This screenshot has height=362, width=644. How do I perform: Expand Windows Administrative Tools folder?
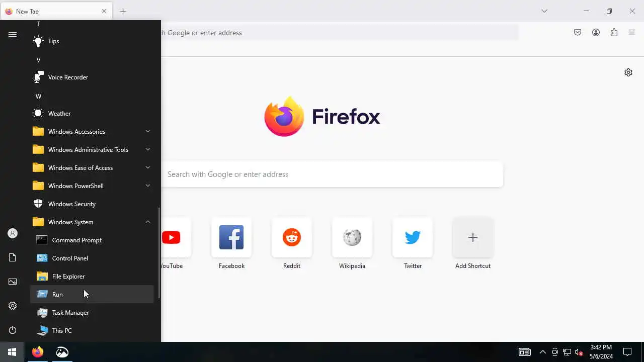[92, 150]
